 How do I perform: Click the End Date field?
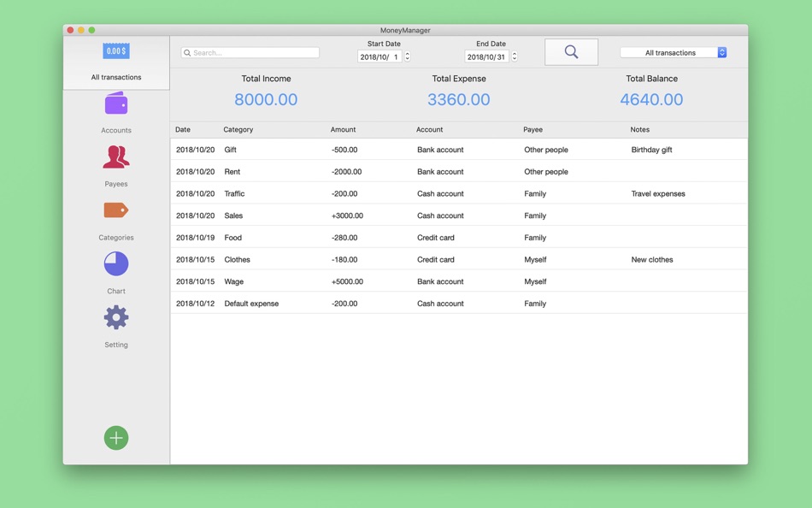tap(487, 56)
